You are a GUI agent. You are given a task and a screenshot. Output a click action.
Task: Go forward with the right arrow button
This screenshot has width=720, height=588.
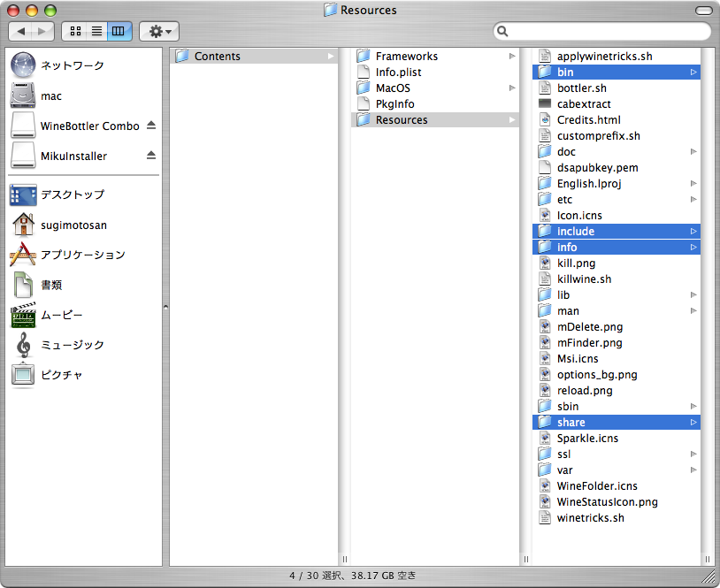point(42,31)
